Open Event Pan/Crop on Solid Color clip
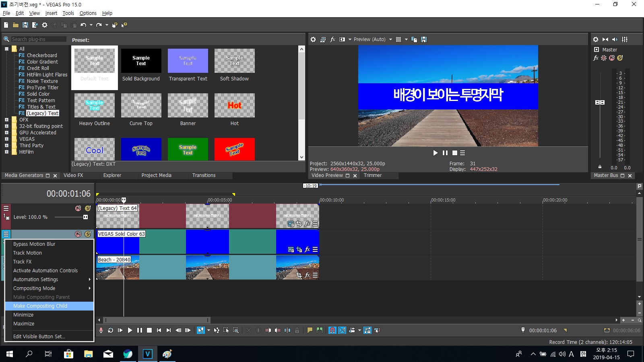Image resolution: width=644 pixels, height=362 pixels. tap(299, 250)
